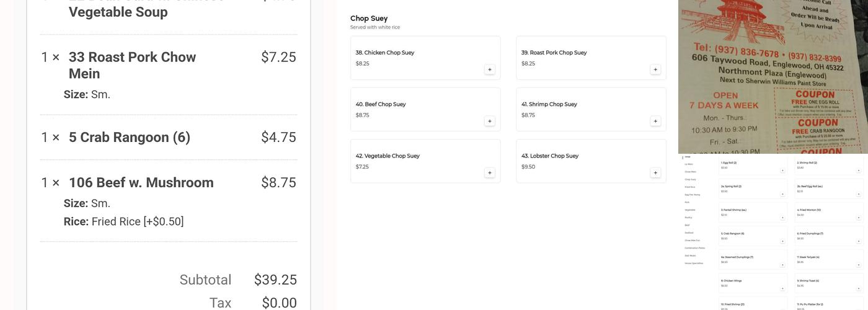The width and height of the screenshot is (868, 310).
Task: Click the restaurant paper menu photo
Action: coord(773,76)
